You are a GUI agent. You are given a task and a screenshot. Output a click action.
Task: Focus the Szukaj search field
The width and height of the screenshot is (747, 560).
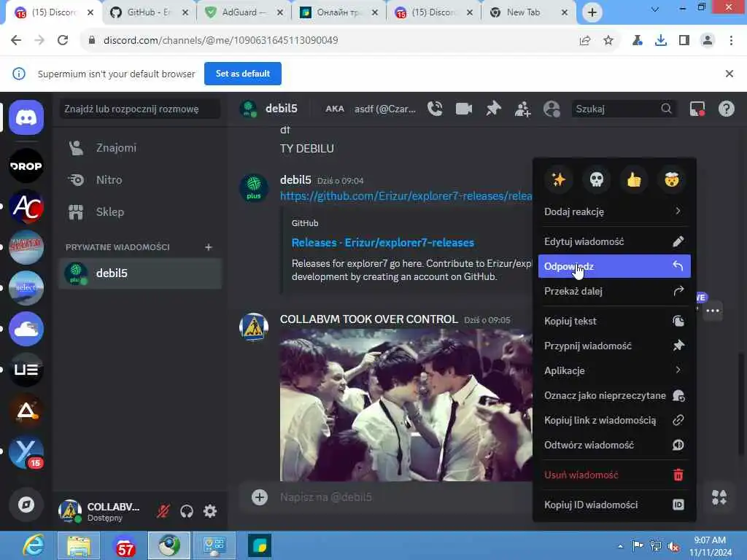tap(624, 109)
